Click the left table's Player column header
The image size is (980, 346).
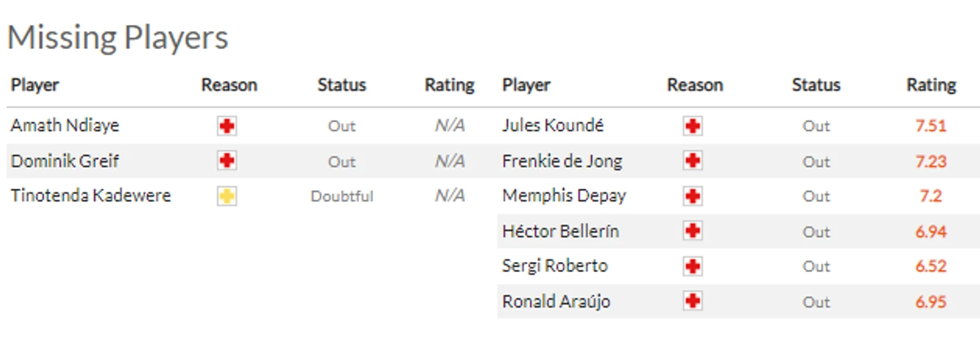(x=35, y=85)
